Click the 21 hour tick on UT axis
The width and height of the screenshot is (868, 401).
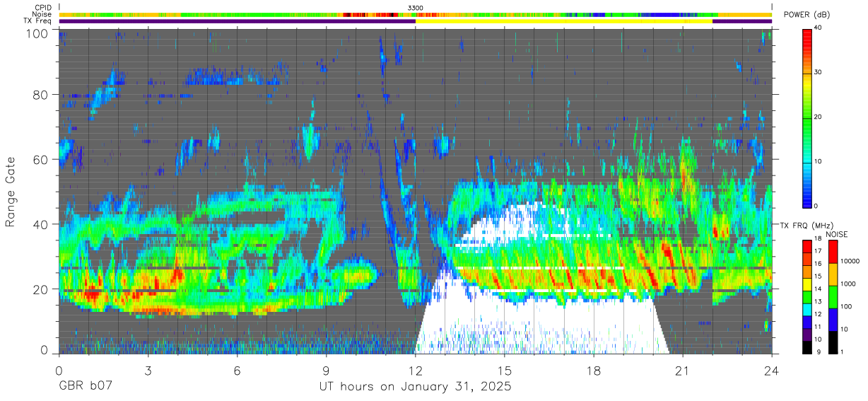[x=683, y=371]
